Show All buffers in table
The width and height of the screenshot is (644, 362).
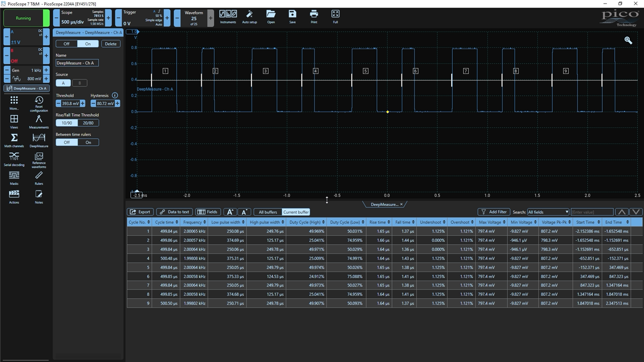click(x=268, y=212)
